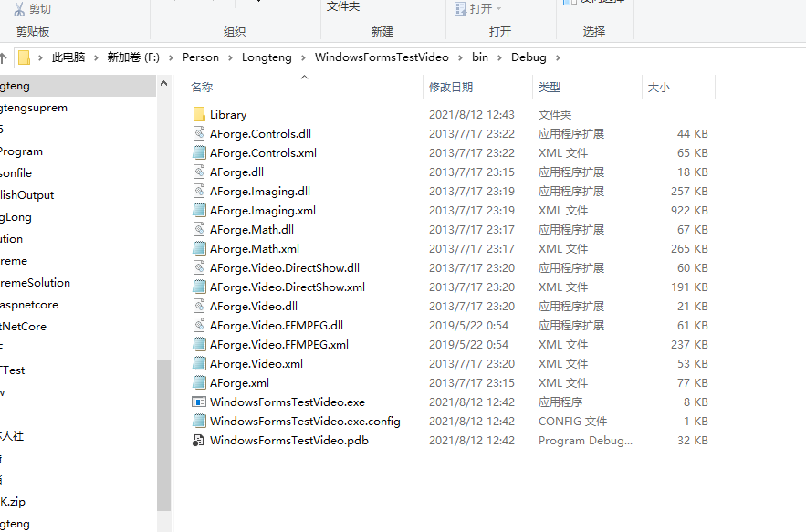This screenshot has width=806, height=532.
Task: Expand the chevron after WindowsFormsTestVideo in path
Action: click(461, 57)
